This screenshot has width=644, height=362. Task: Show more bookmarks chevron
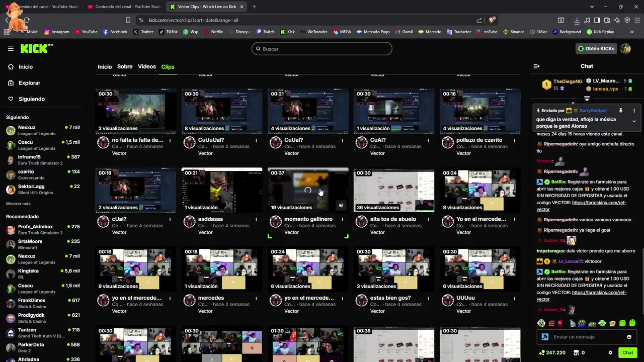click(632, 32)
